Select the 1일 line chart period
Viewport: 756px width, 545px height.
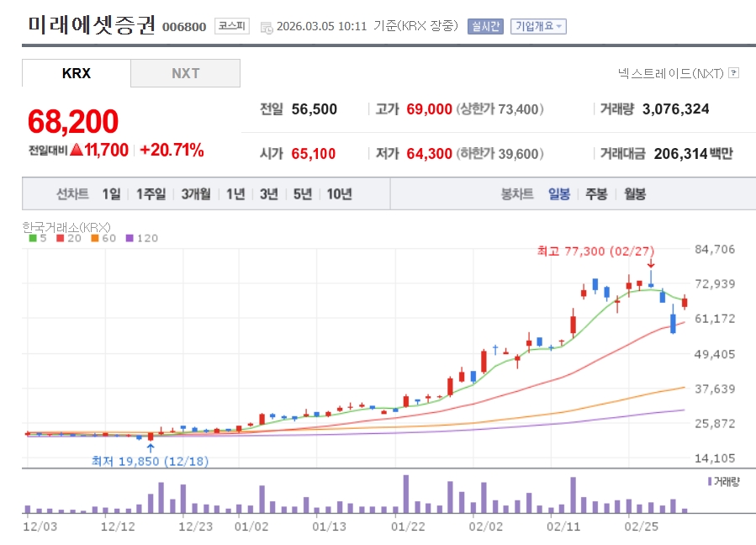coord(111,194)
